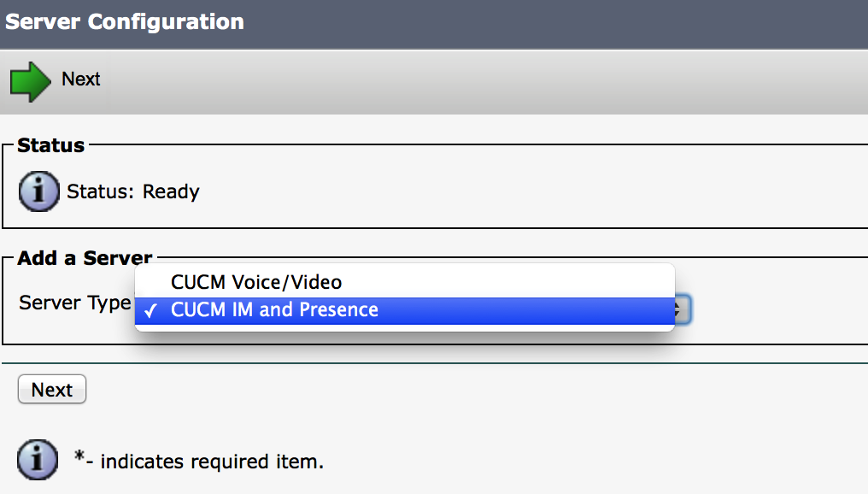This screenshot has height=494, width=868.
Task: Click the Add a Server section heading
Action: click(x=85, y=257)
